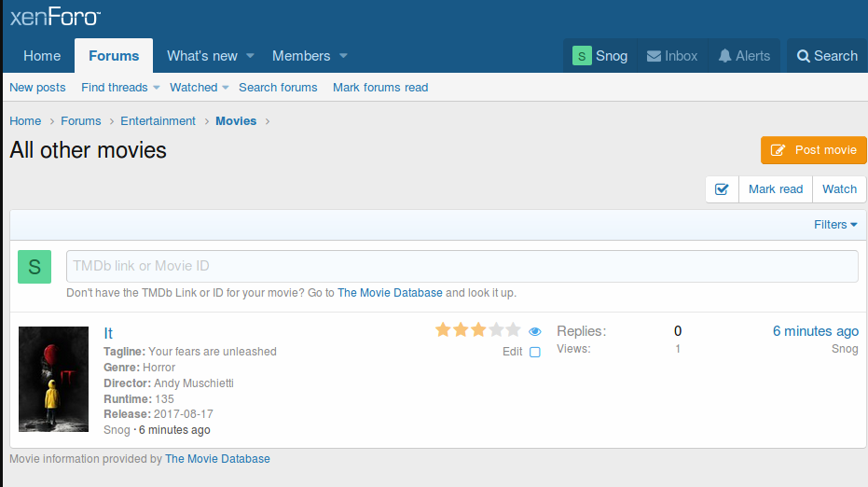Open Snog author link below Release
Image resolution: width=868 pixels, height=487 pixels.
click(117, 430)
